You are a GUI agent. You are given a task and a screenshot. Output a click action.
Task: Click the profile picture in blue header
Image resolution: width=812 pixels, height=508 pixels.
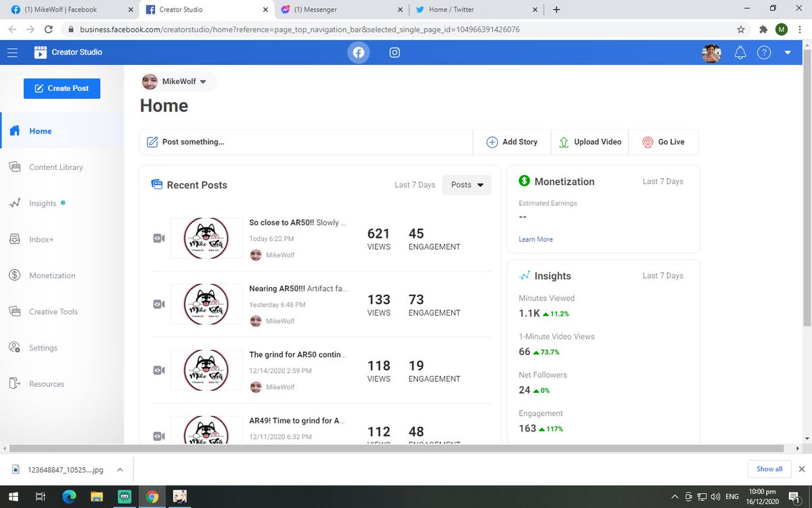pyautogui.click(x=711, y=53)
